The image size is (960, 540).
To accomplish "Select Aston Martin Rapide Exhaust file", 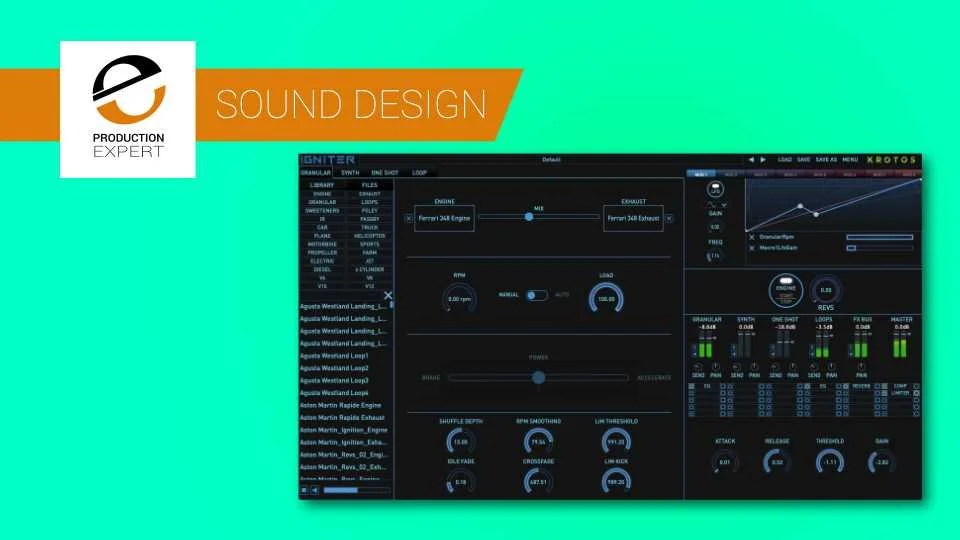I will [x=342, y=418].
